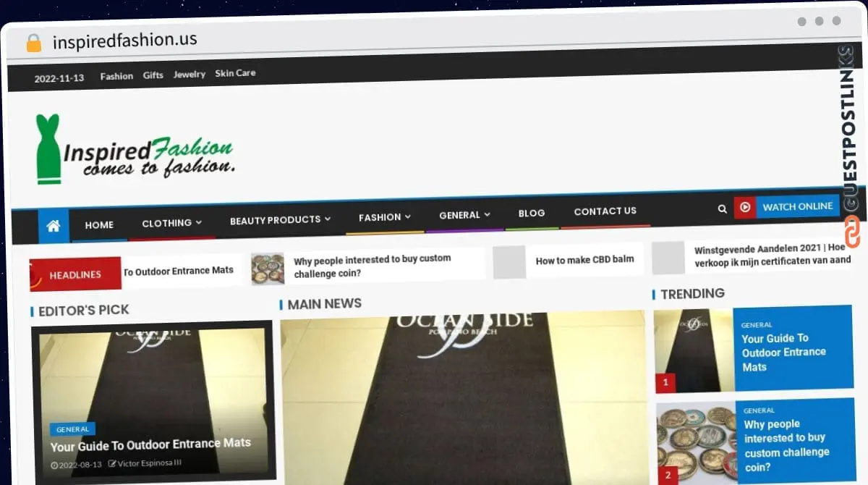The height and width of the screenshot is (485, 868).
Task: Click trending thumbnail numbered 1
Action: (694, 351)
